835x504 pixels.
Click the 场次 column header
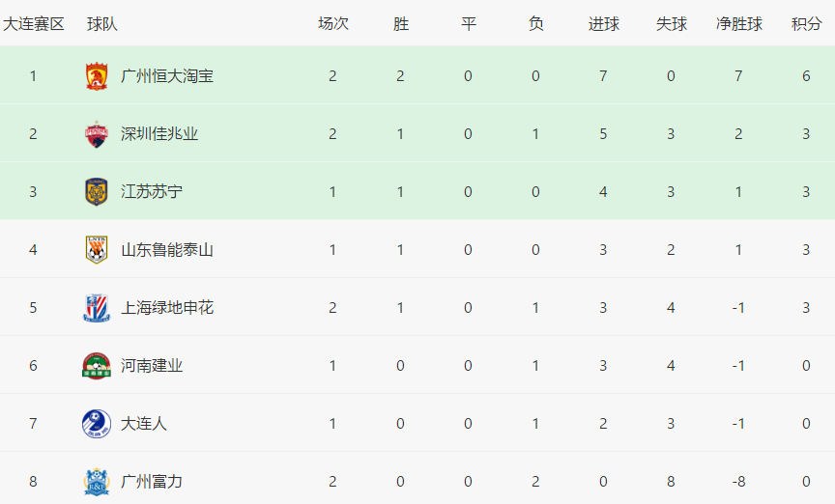(x=333, y=24)
